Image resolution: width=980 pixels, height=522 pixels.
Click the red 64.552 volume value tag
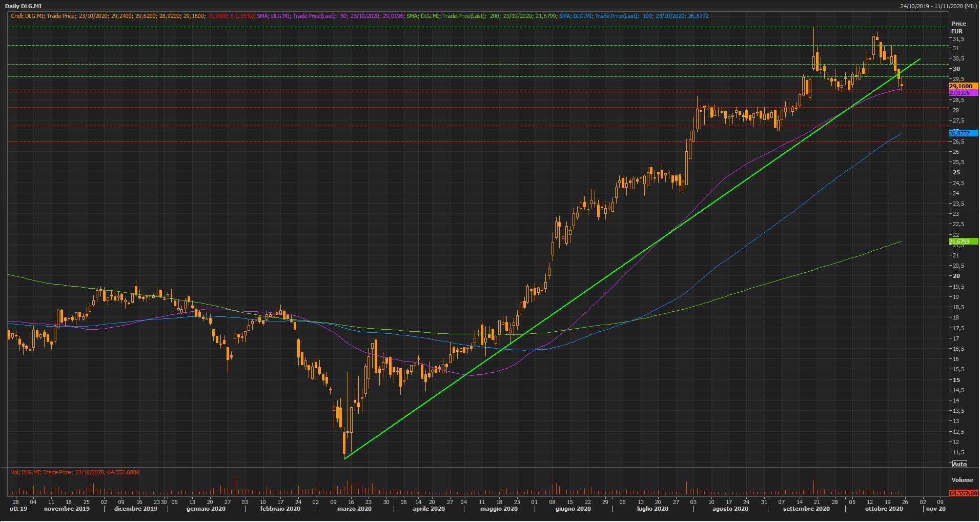tap(963, 493)
